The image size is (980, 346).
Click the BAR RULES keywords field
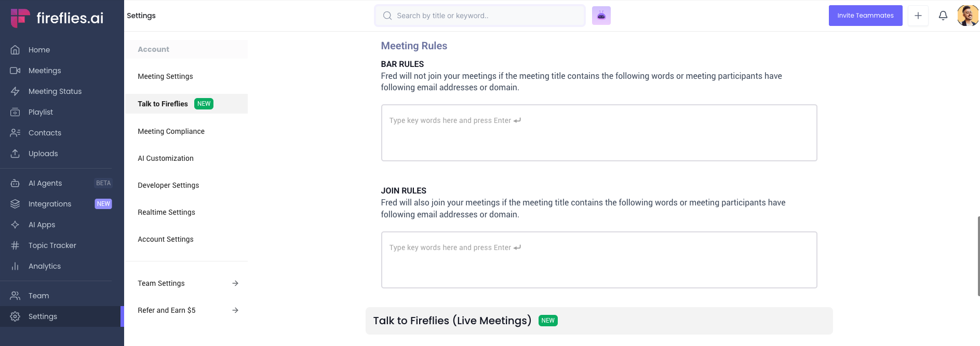[598, 133]
